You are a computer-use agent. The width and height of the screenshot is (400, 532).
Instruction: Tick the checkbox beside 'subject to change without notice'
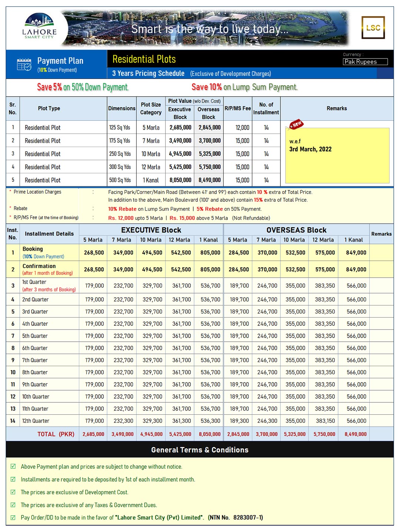(x=13, y=466)
